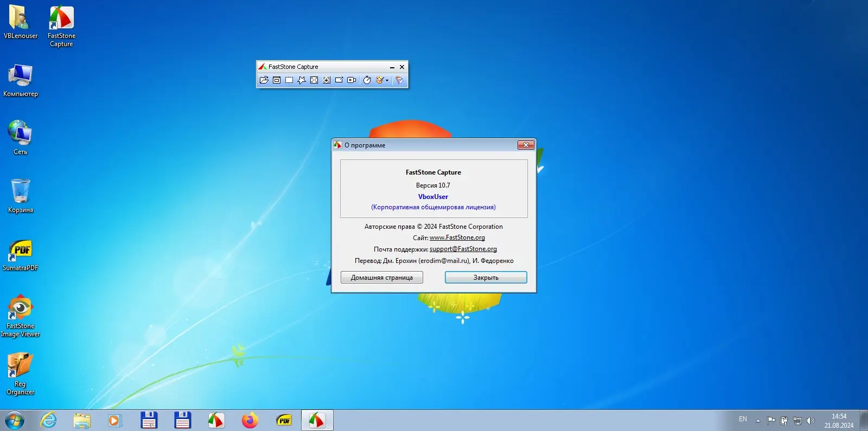Minimize the FastStone Capture toolbar
Screen dimensions: 868x431
tap(392, 67)
